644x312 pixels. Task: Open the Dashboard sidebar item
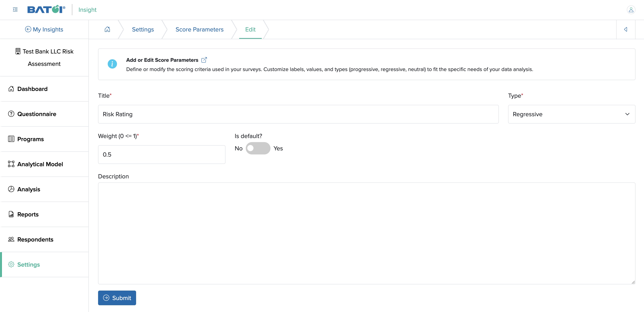coord(45,89)
